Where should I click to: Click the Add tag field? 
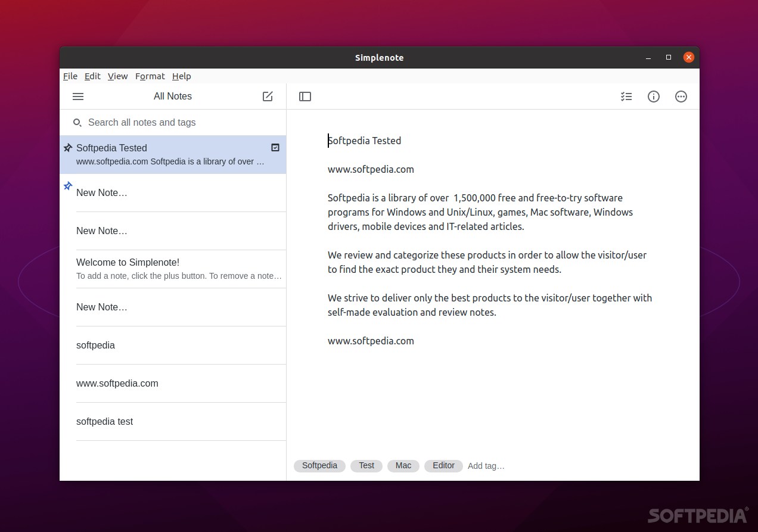click(x=486, y=466)
